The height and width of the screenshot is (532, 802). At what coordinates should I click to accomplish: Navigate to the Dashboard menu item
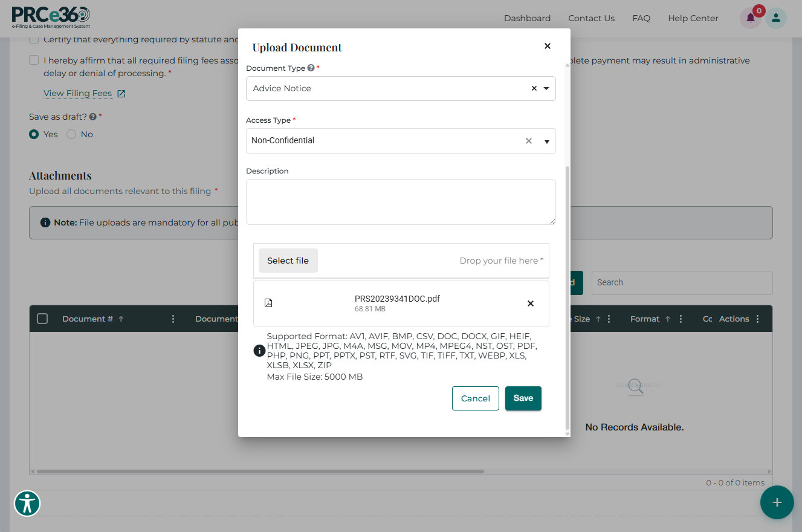click(526, 18)
